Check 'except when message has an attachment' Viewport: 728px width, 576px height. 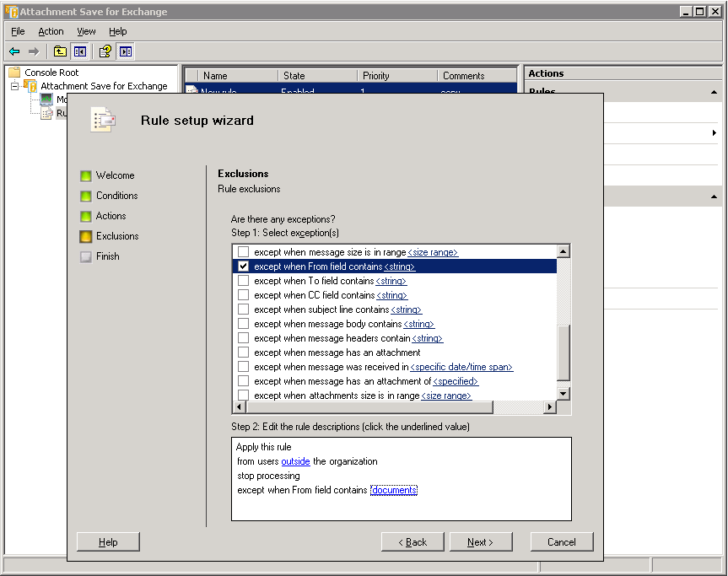click(243, 352)
